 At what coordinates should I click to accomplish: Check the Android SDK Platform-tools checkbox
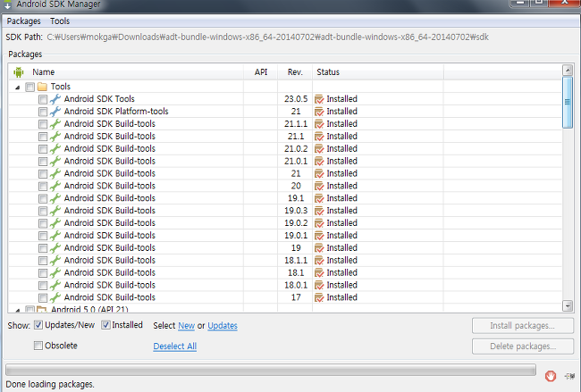[43, 112]
